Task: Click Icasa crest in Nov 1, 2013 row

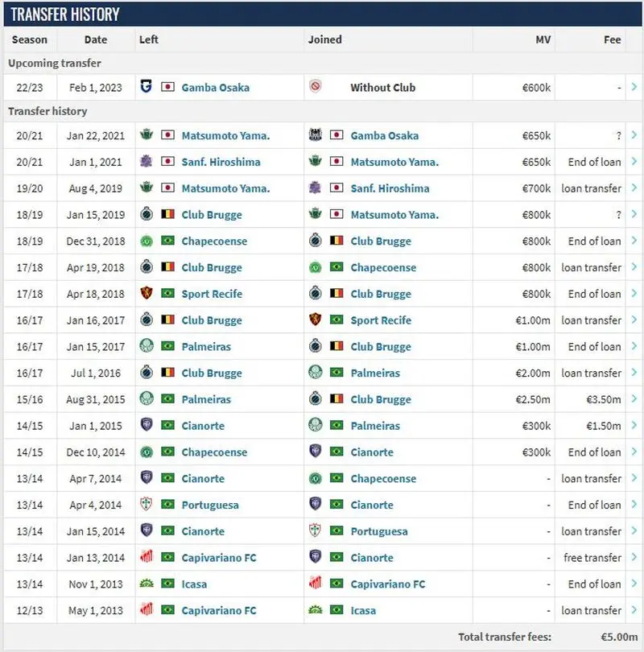Action: 146,584
